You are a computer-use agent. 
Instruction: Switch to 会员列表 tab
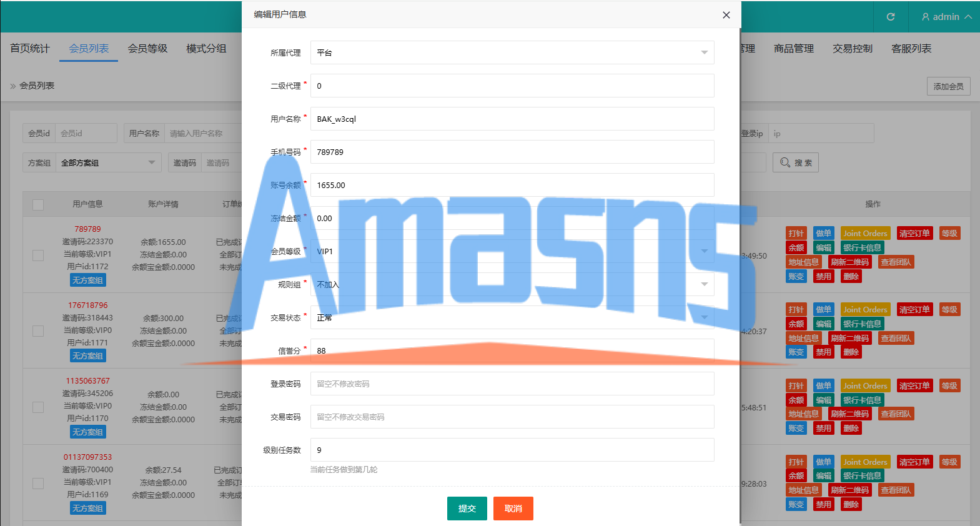click(89, 48)
